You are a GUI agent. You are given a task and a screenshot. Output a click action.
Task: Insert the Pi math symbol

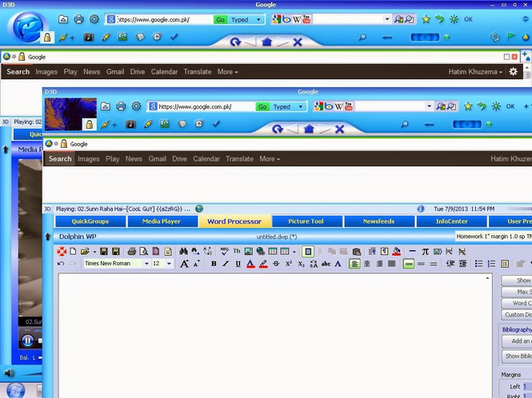pyautogui.click(x=425, y=251)
